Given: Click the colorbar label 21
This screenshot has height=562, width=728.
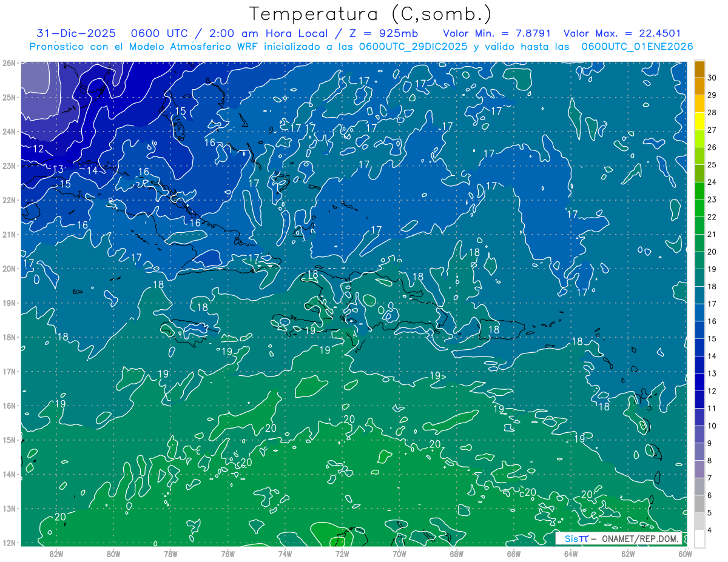Looking at the screenshot, I should coord(712,234).
